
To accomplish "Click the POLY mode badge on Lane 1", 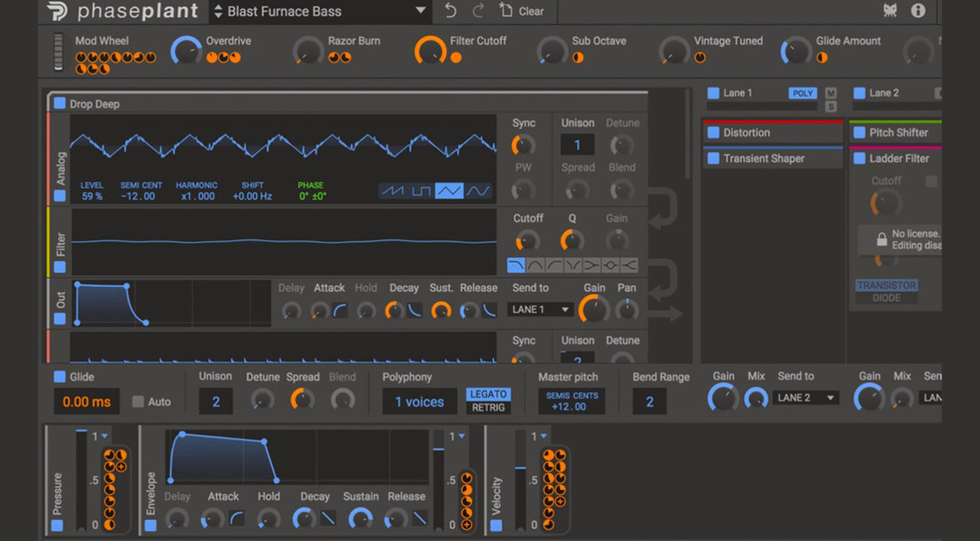I will (803, 93).
